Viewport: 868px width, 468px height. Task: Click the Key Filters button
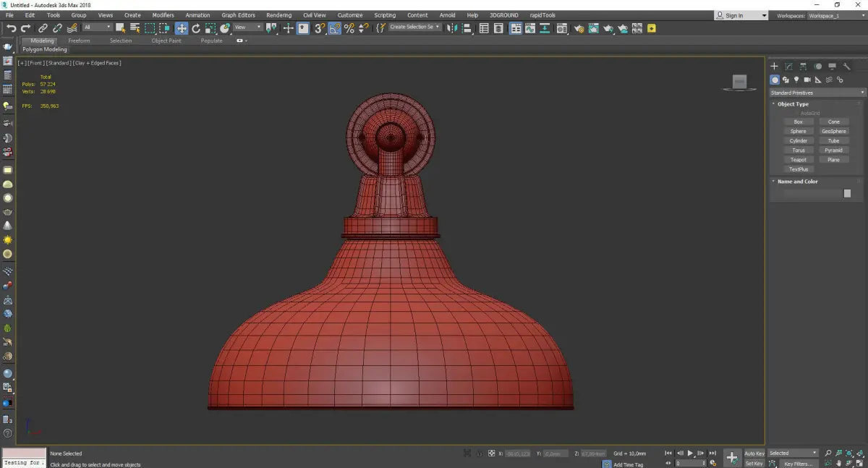[x=798, y=464]
